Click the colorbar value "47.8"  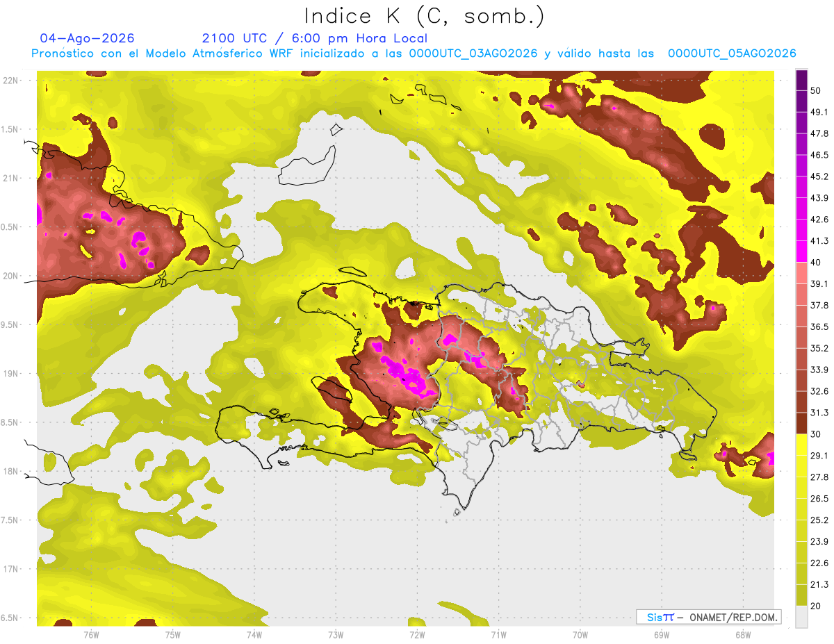coord(819,133)
